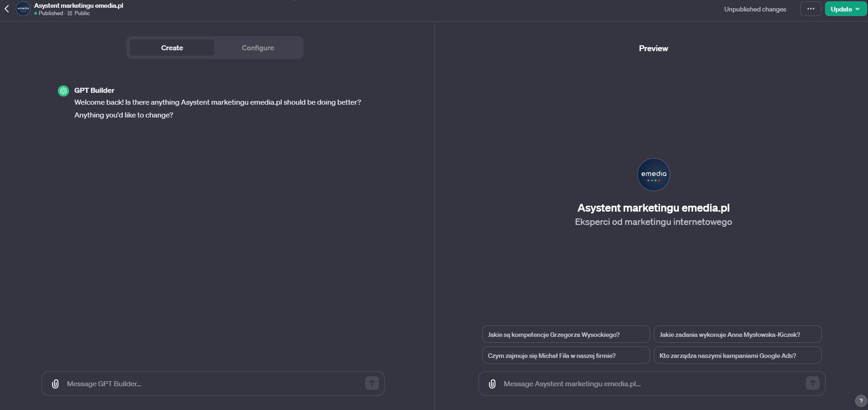Viewport: 868px width, 410px height.
Task: Pick the Michał Fila conversation starter
Action: [x=565, y=356]
